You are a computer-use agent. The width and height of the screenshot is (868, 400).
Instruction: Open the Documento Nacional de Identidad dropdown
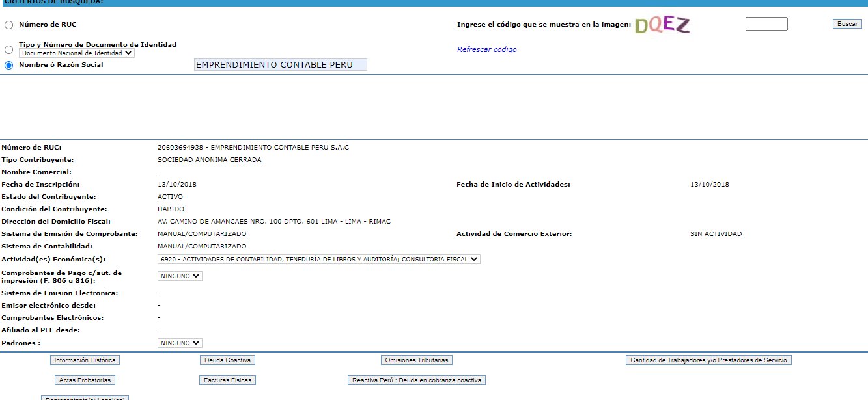[77, 53]
